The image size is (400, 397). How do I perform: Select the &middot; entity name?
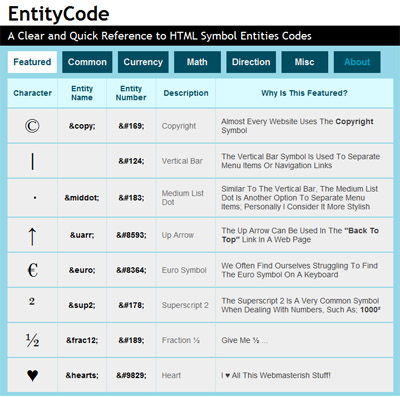click(x=82, y=198)
